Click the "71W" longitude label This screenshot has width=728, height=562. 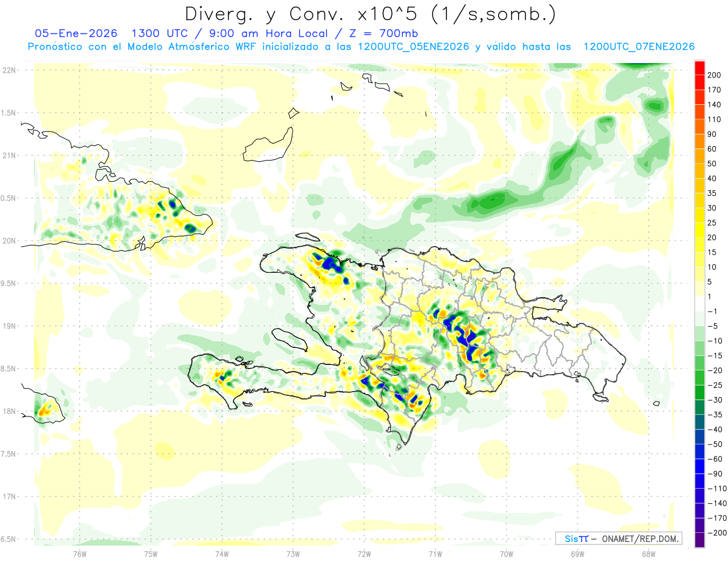[x=435, y=554]
